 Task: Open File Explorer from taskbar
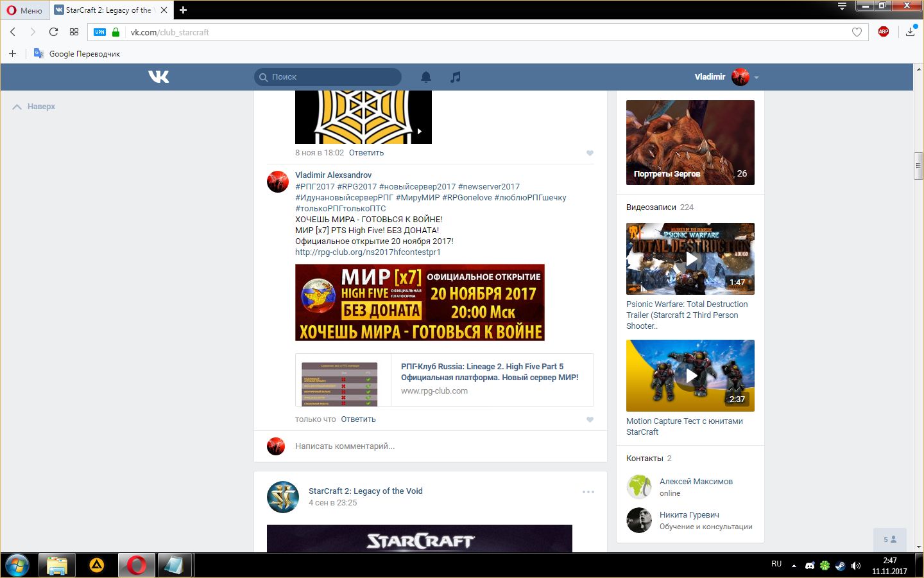click(x=56, y=566)
